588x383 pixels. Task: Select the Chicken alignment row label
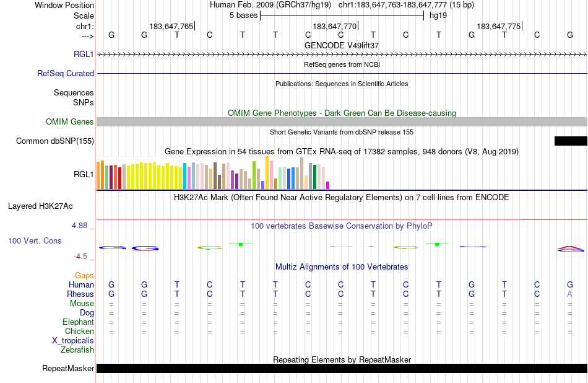click(x=79, y=332)
